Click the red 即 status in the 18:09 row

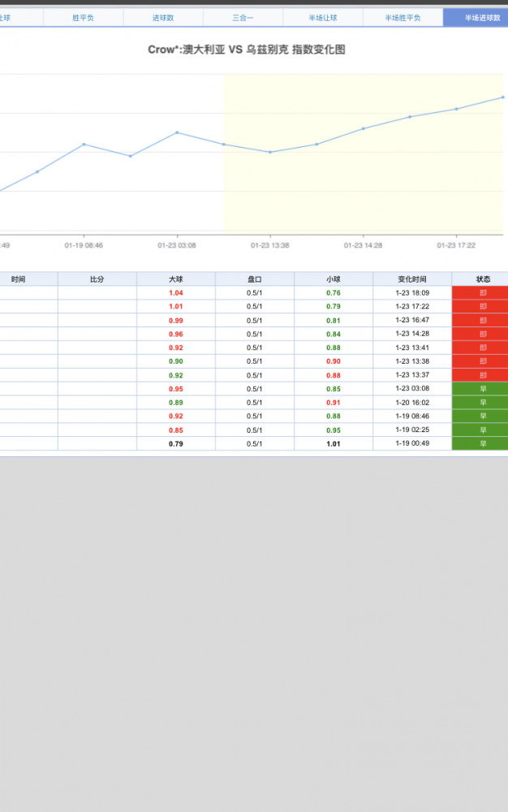click(480, 293)
